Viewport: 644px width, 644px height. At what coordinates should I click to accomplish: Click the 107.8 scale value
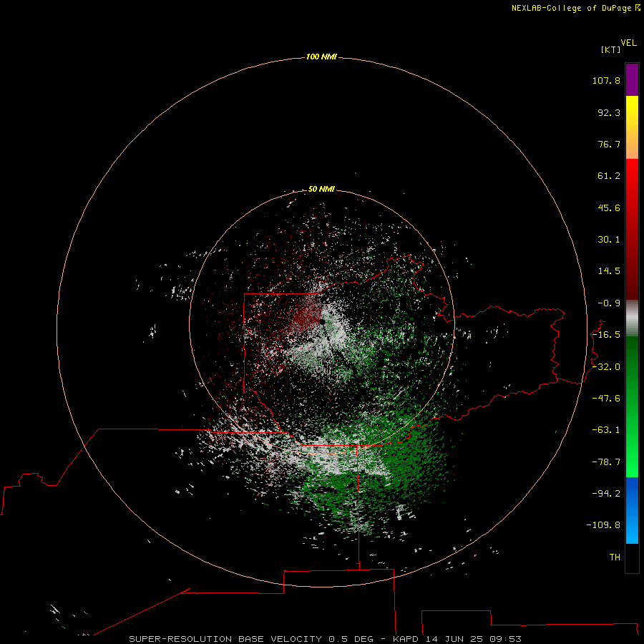point(606,80)
